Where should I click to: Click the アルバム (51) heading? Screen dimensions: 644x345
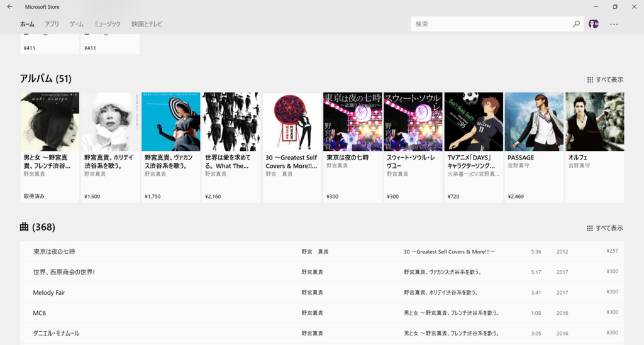[45, 79]
